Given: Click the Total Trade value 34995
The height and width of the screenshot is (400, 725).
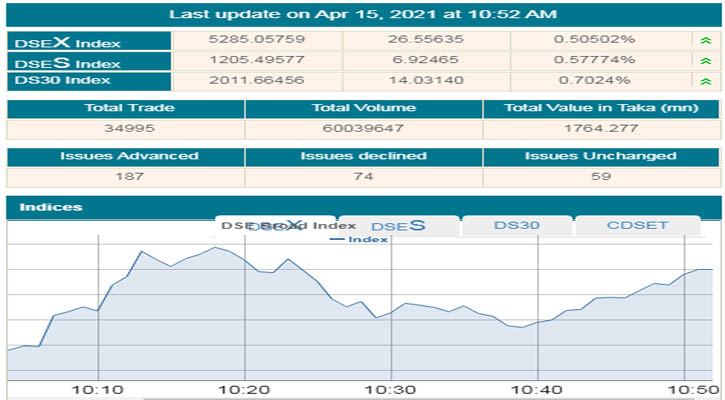Looking at the screenshot, I should (125, 129).
